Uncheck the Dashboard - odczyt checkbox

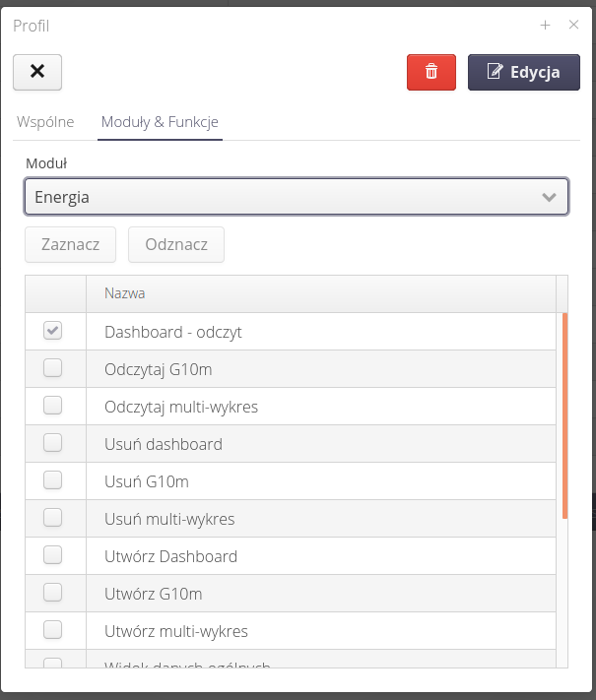[x=53, y=332]
